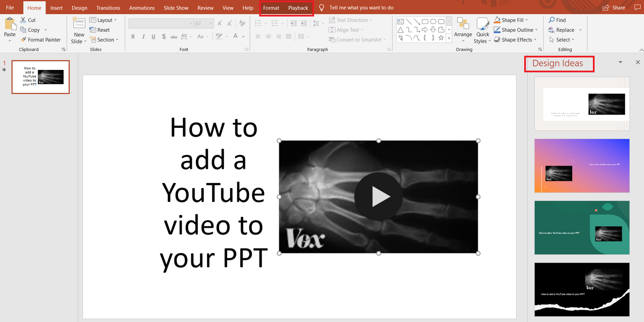This screenshot has height=322, width=644.
Task: Click the Find magnifier icon
Action: pyautogui.click(x=552, y=20)
